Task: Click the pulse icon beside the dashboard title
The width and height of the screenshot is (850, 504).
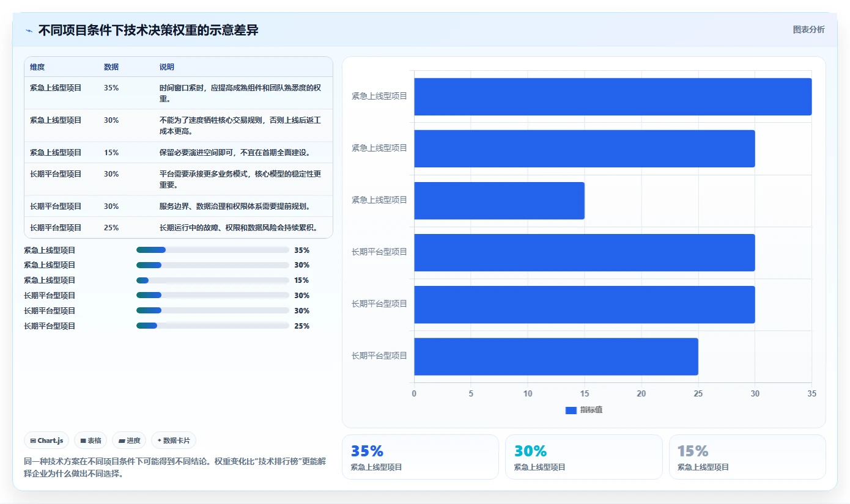Action: tap(29, 31)
